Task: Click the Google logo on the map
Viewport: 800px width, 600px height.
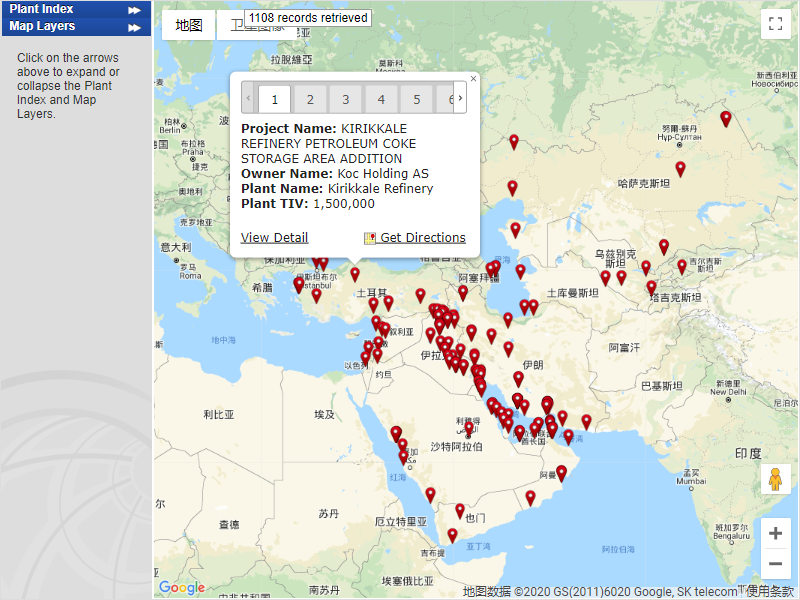Action: click(x=182, y=587)
